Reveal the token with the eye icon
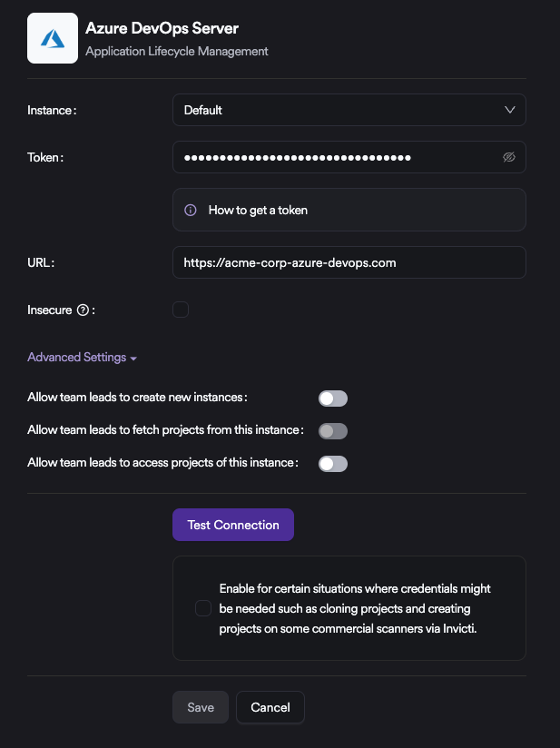 pos(509,157)
